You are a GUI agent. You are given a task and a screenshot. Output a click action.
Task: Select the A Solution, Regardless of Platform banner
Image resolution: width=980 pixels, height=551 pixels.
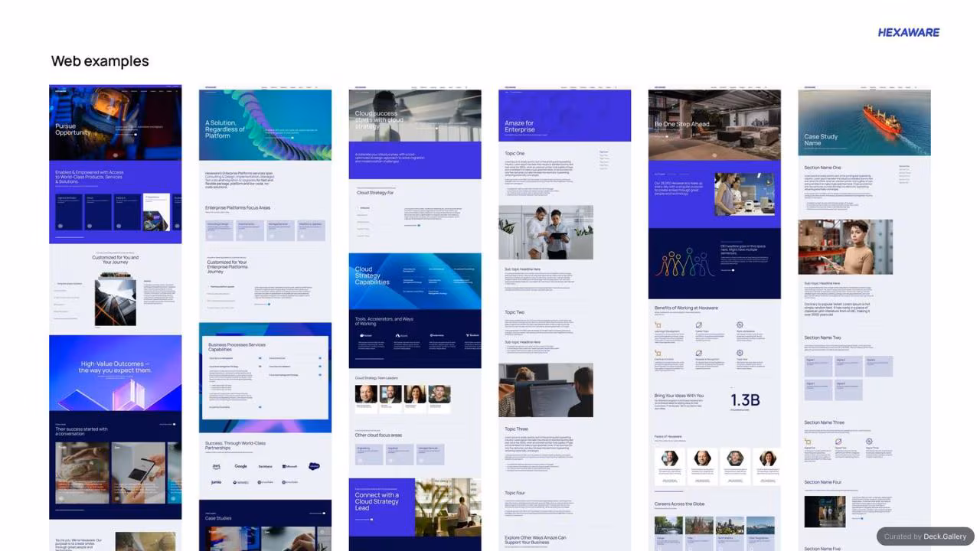(x=265, y=125)
